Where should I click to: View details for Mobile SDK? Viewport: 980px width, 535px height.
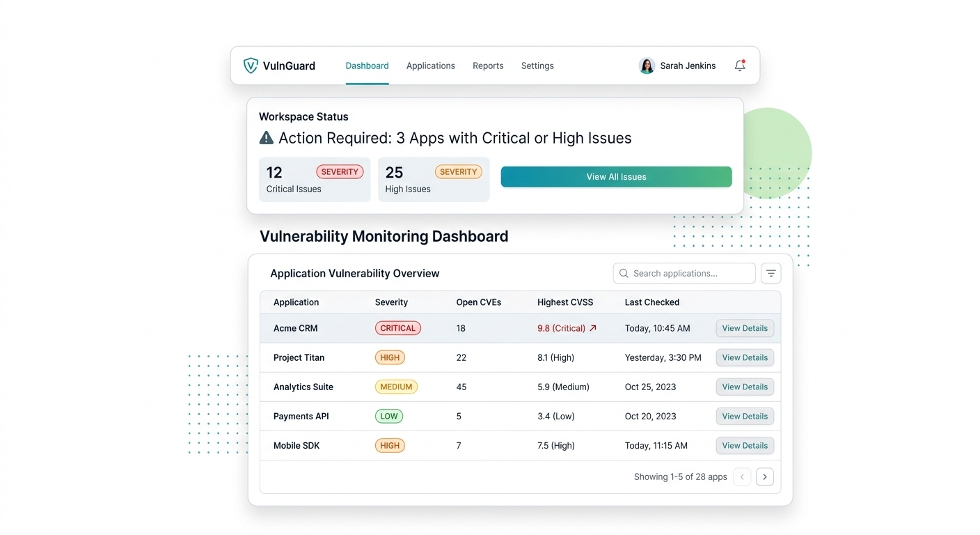[745, 445]
